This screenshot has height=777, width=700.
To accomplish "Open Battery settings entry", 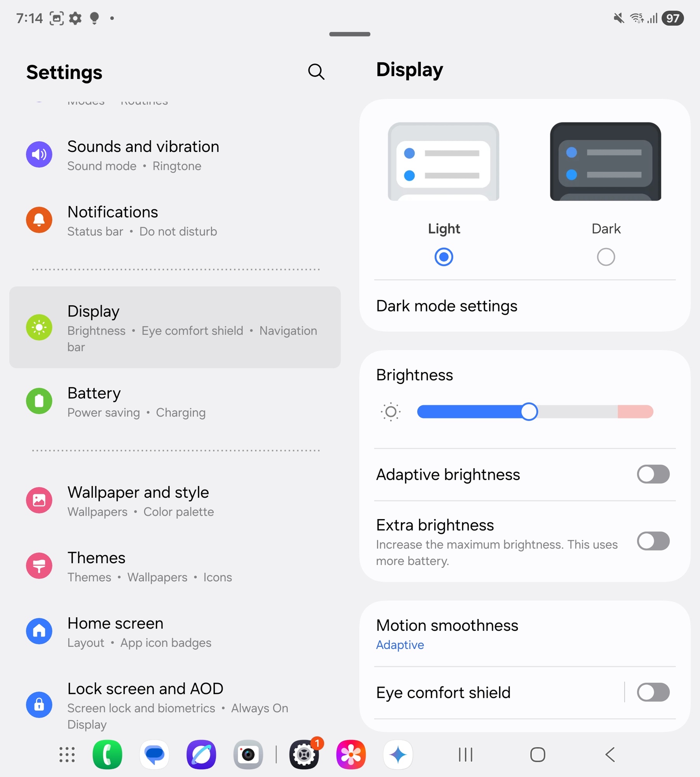I will tap(175, 402).
